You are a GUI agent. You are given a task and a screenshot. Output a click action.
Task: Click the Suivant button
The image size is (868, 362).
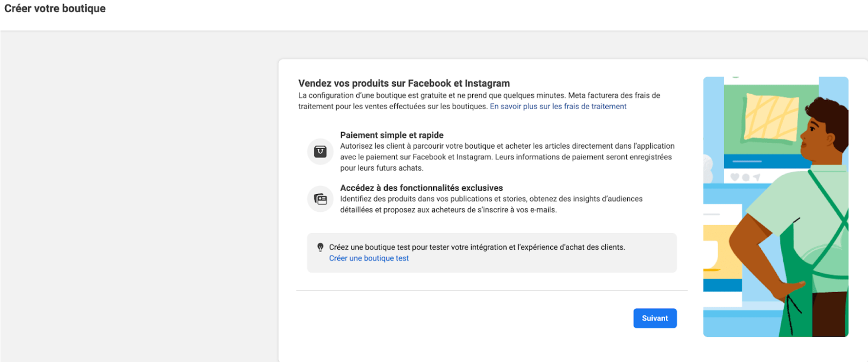[655, 318]
